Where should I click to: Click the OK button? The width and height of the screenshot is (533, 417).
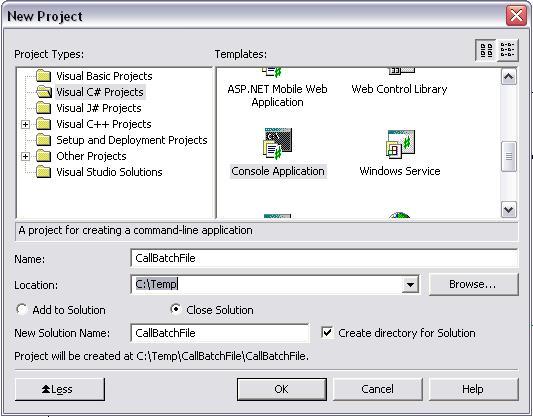(281, 389)
